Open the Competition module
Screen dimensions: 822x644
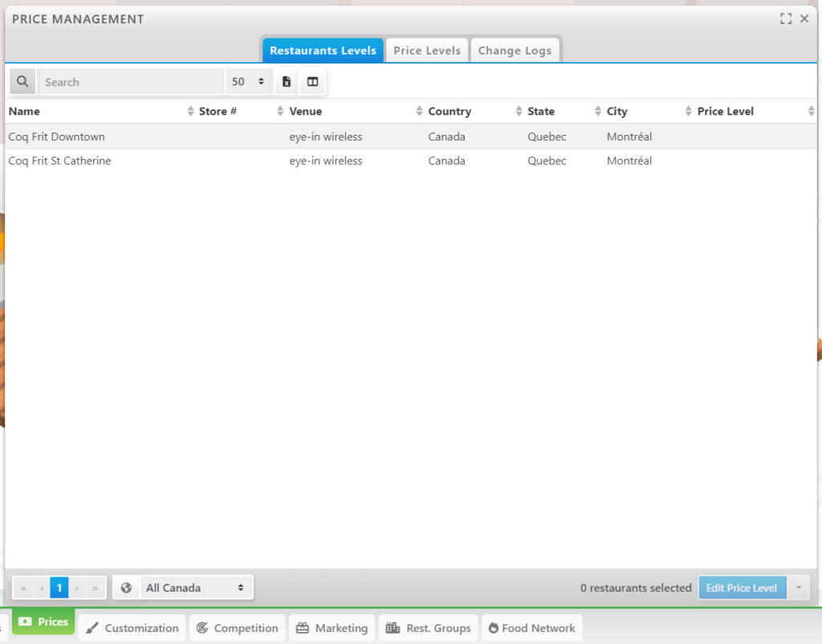pos(238,628)
